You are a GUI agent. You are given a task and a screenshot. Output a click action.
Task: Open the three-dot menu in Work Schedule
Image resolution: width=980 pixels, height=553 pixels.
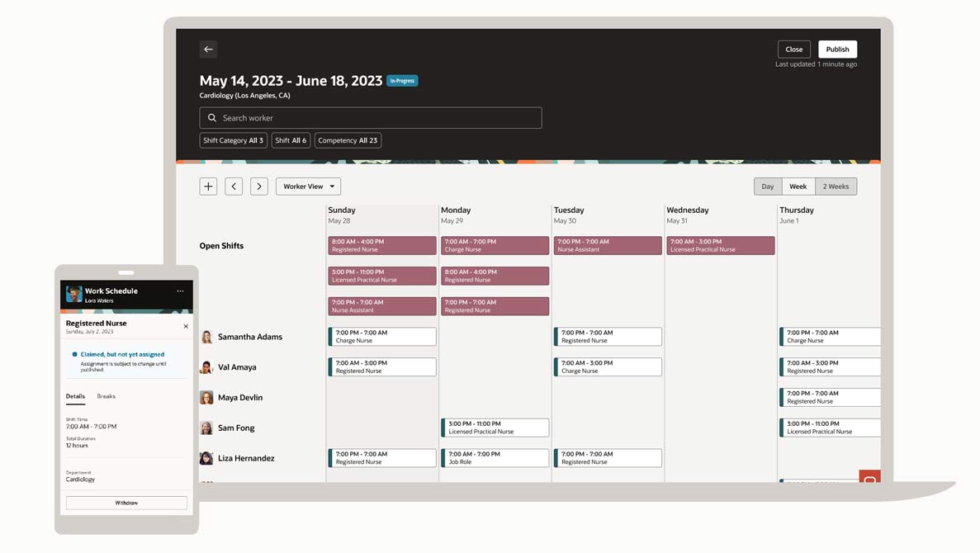click(x=180, y=291)
